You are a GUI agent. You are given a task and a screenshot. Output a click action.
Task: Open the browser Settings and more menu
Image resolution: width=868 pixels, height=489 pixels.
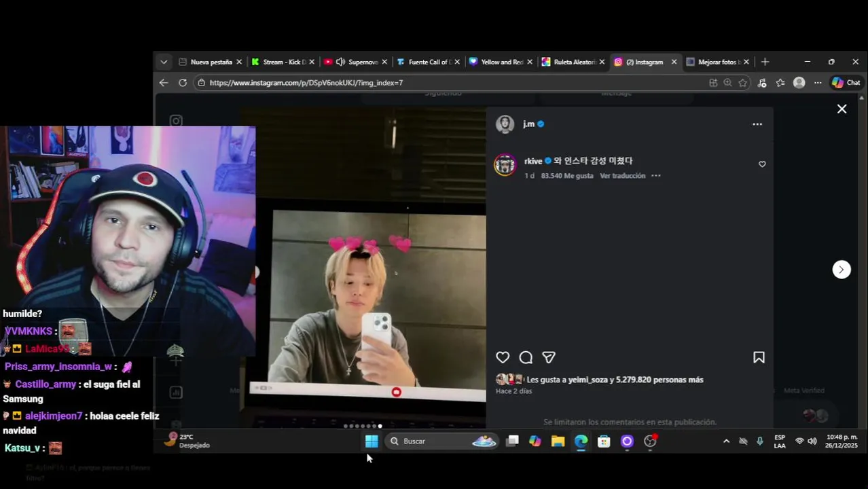(x=818, y=82)
